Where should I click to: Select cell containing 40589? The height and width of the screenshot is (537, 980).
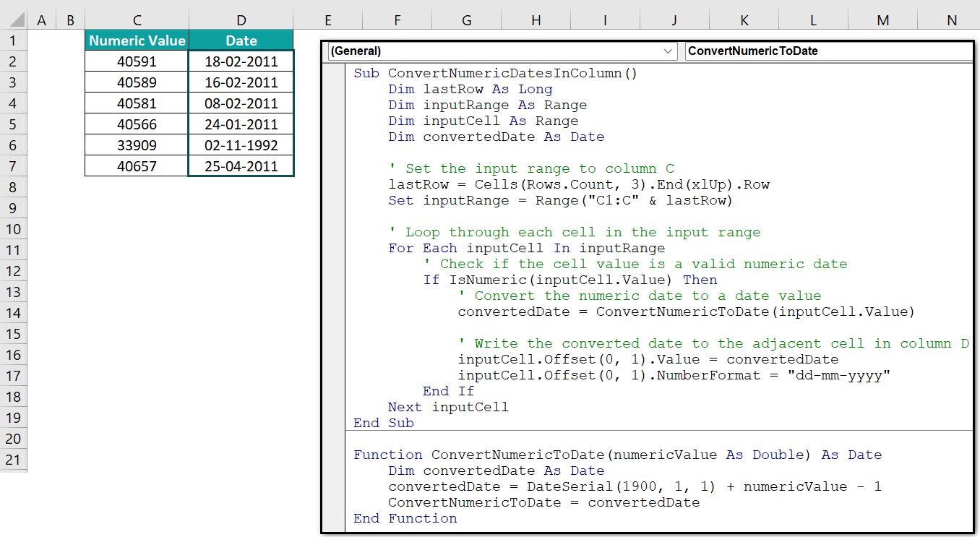click(137, 82)
